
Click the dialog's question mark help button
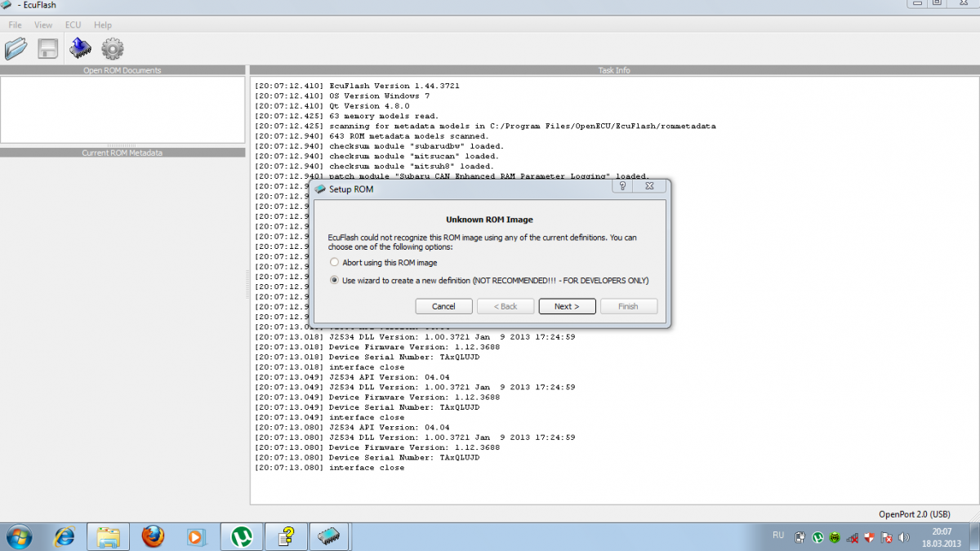coord(623,186)
